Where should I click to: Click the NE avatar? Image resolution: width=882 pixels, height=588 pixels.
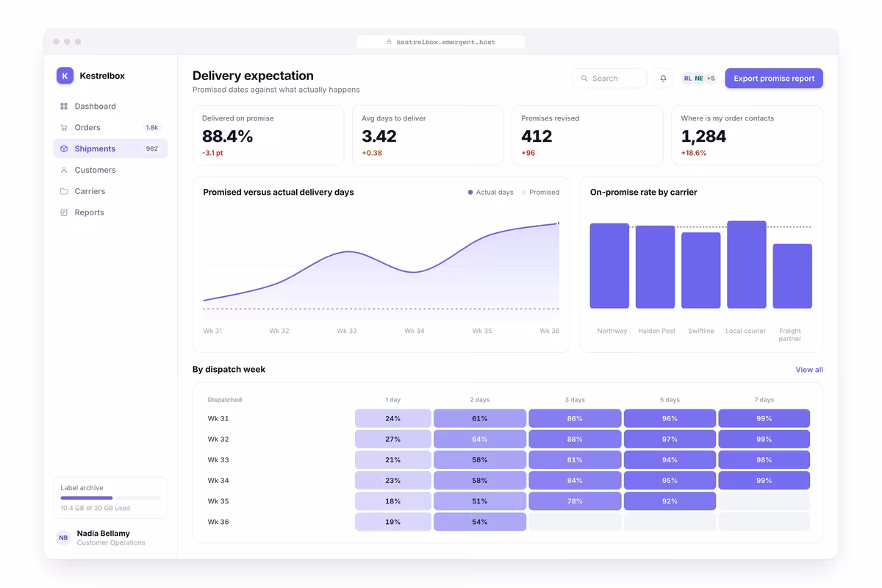(x=699, y=78)
